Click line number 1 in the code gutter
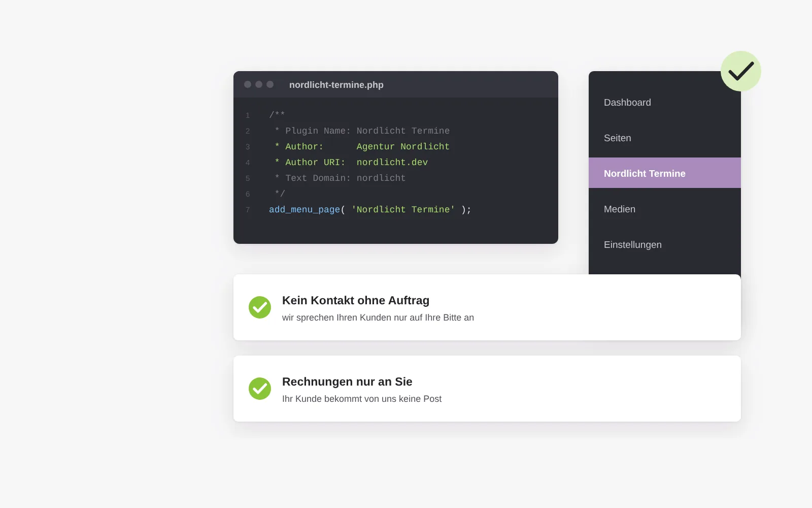Image resolution: width=812 pixels, height=508 pixels. (248, 115)
